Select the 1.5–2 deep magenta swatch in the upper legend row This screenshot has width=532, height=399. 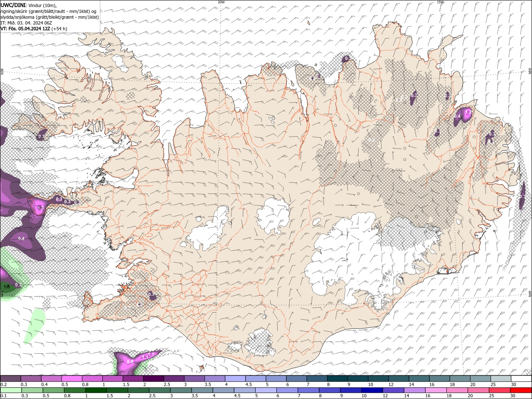click(133, 379)
